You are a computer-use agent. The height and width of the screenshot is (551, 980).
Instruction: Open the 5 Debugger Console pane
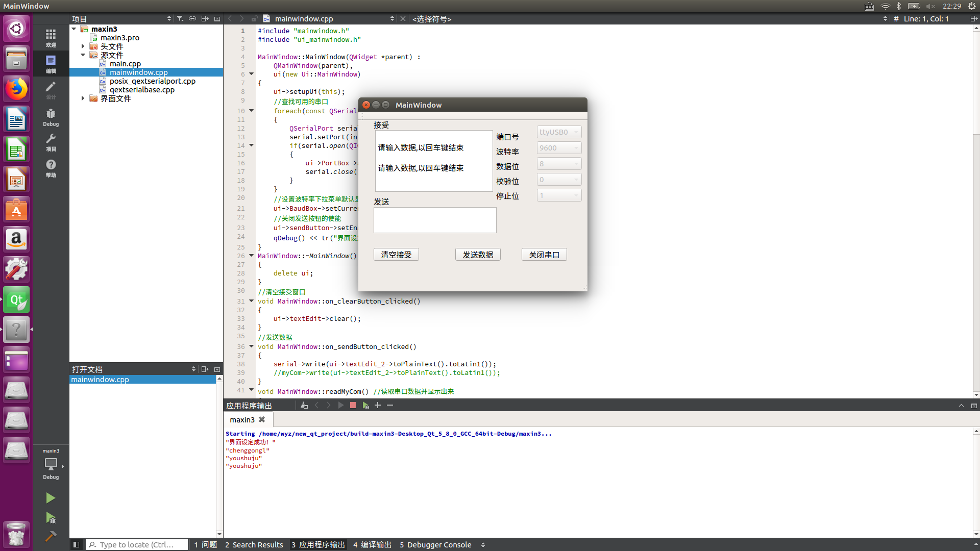point(435,544)
